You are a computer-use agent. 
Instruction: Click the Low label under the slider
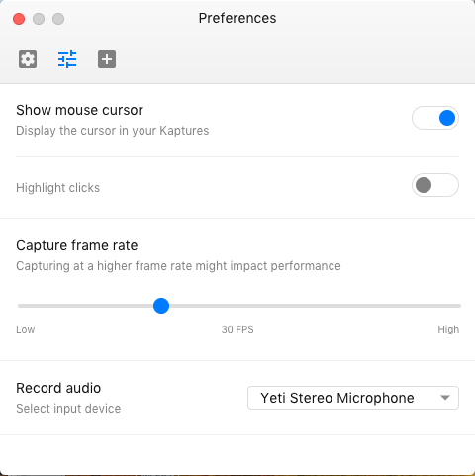pos(26,329)
